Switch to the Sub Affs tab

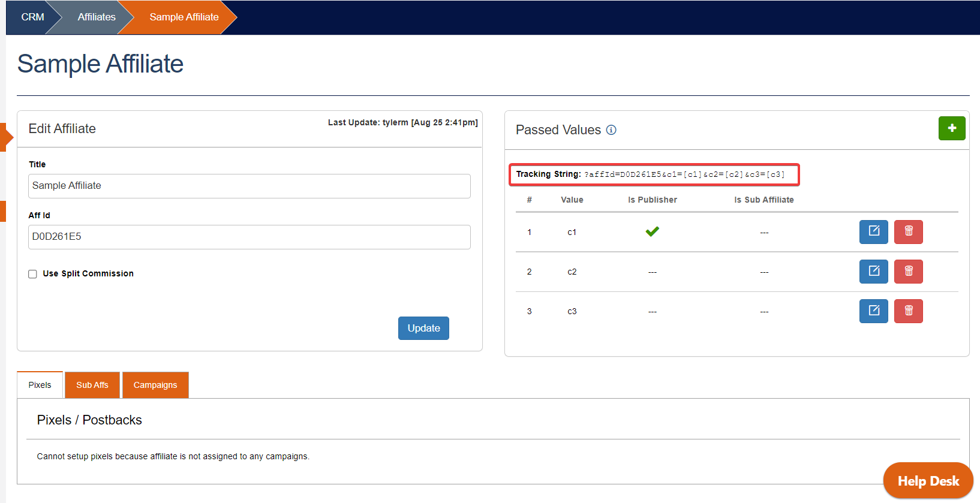[92, 385]
